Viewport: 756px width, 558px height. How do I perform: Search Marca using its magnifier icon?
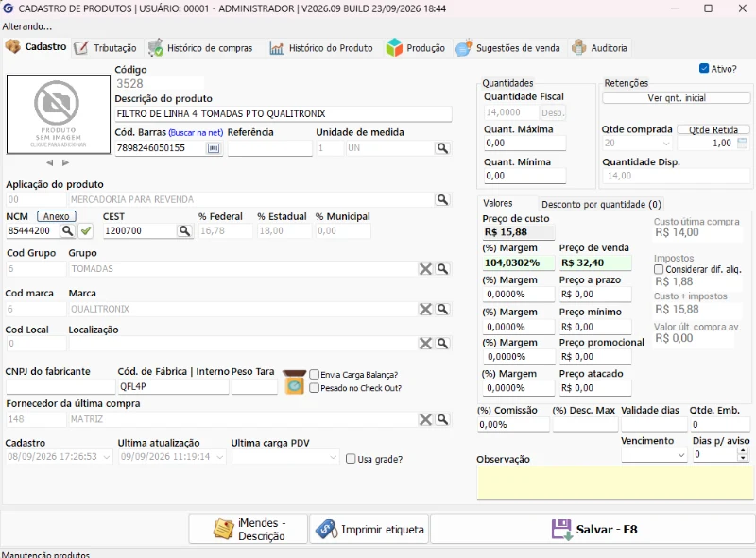[x=442, y=309]
